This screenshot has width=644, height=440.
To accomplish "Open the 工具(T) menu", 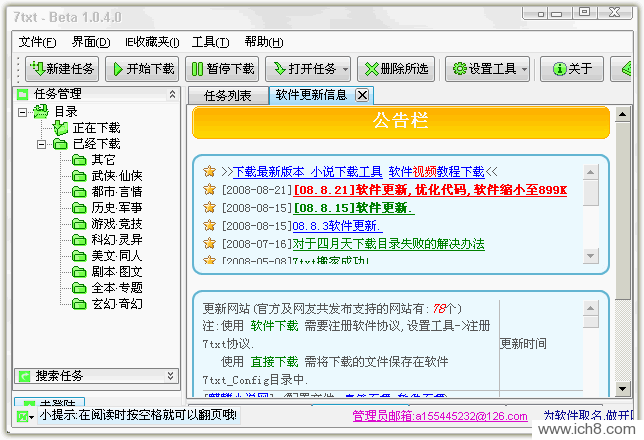I will click(210, 42).
